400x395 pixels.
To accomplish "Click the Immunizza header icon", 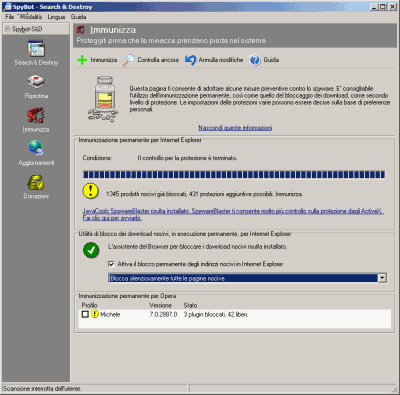I will tap(80, 30).
